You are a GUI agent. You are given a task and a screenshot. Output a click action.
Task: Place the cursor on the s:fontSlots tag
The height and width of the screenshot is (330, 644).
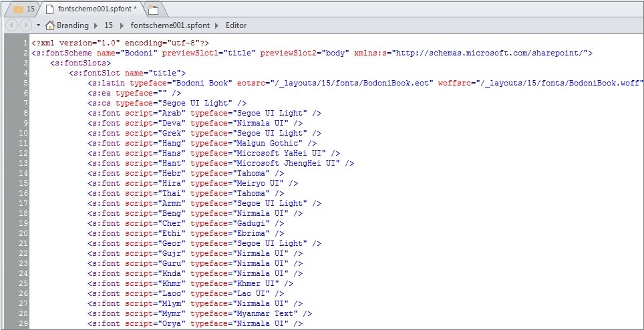click(x=80, y=63)
